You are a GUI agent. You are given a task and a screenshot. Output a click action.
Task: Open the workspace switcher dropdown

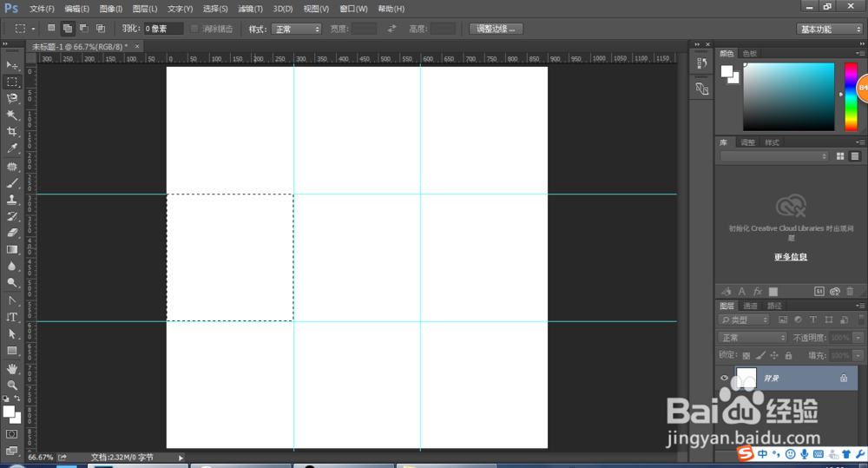click(829, 29)
